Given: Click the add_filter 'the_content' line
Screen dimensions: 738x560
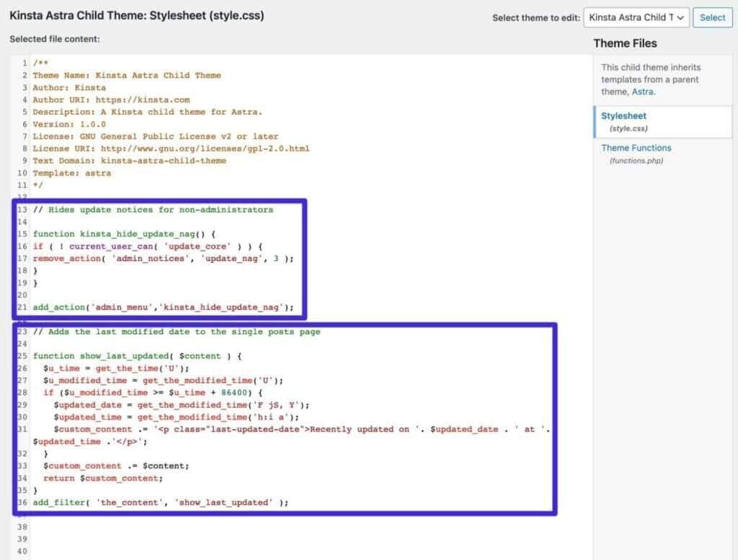Looking at the screenshot, I should [x=160, y=502].
